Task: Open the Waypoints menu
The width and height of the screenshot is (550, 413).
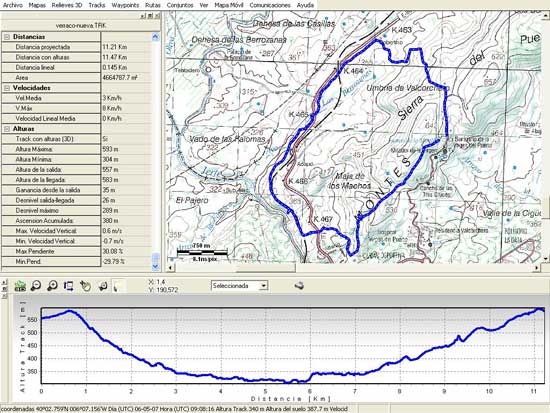Action: pyautogui.click(x=125, y=5)
